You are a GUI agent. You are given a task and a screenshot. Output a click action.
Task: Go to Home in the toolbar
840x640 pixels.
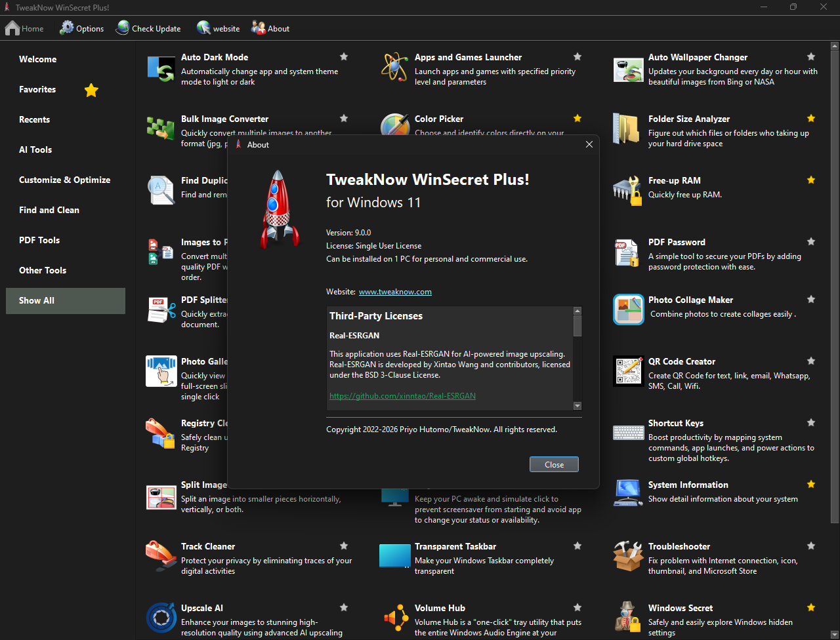point(24,28)
